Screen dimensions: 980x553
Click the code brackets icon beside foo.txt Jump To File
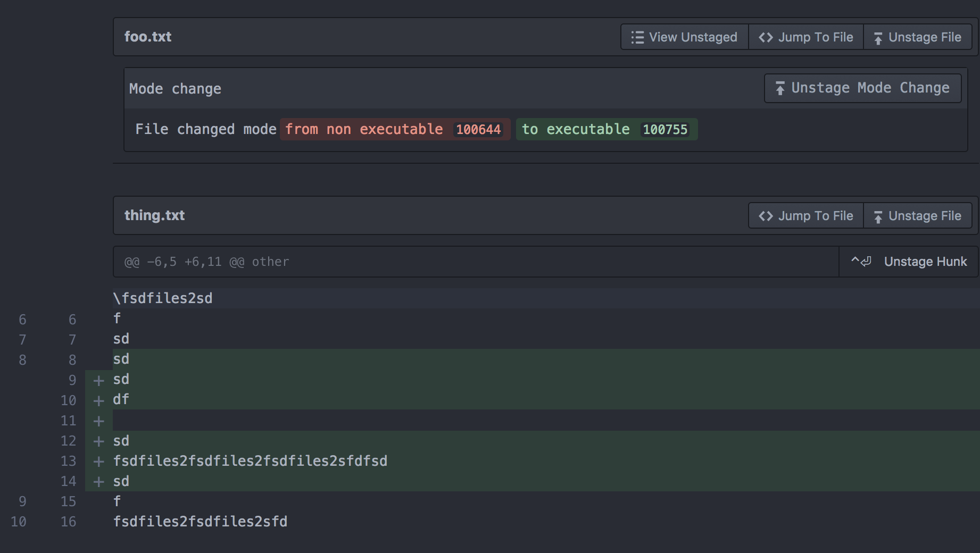pyautogui.click(x=766, y=37)
